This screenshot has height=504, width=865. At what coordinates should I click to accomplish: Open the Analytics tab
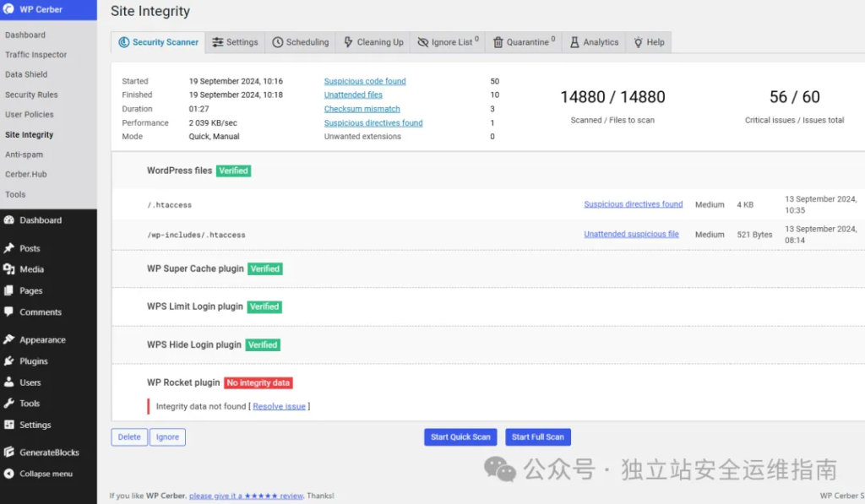tap(594, 42)
